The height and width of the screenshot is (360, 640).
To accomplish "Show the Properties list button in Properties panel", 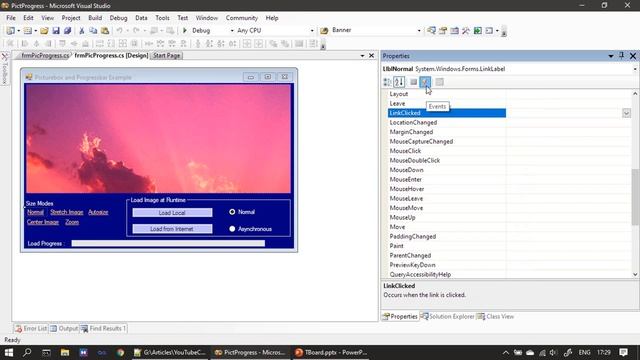I will coord(413,82).
